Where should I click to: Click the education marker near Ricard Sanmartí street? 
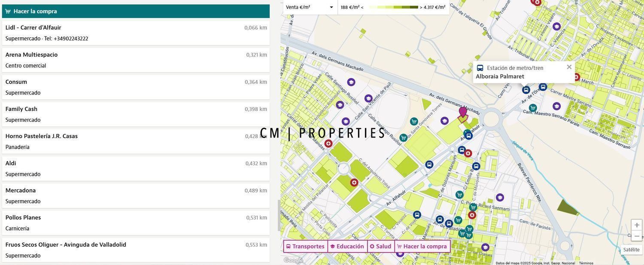click(x=500, y=198)
